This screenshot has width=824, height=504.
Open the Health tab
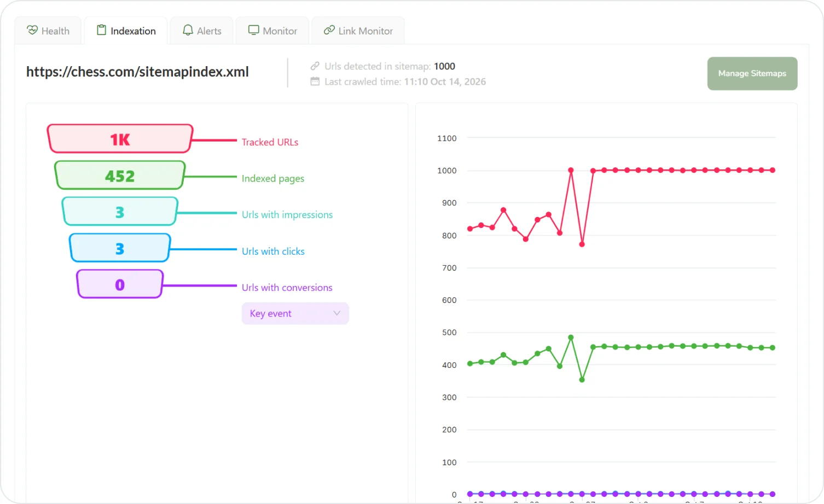[x=48, y=31]
